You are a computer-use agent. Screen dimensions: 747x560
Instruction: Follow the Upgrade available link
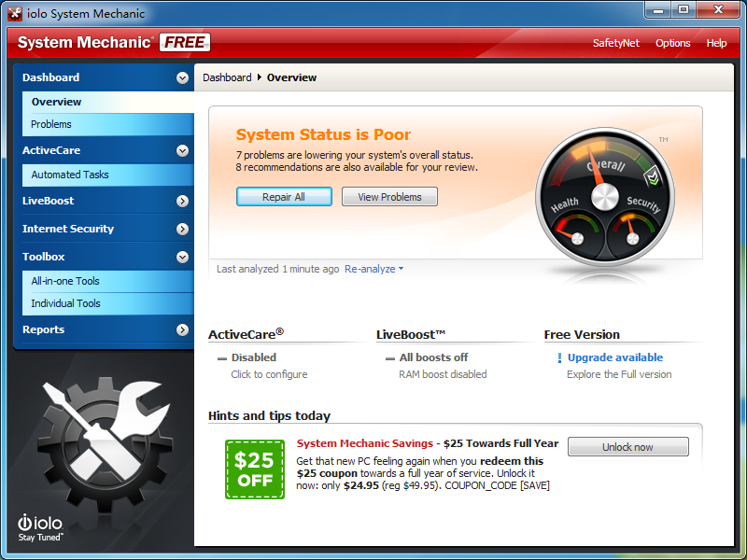[614, 357]
